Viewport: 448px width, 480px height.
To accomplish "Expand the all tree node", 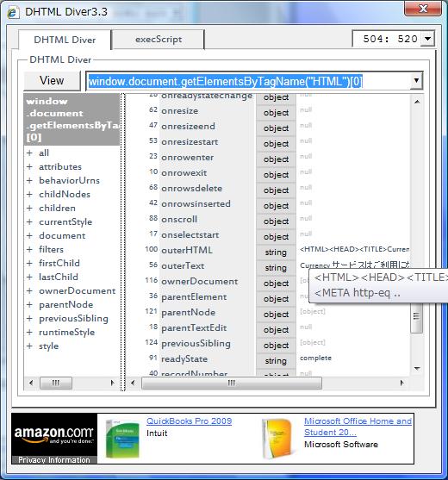I will pyautogui.click(x=29, y=153).
